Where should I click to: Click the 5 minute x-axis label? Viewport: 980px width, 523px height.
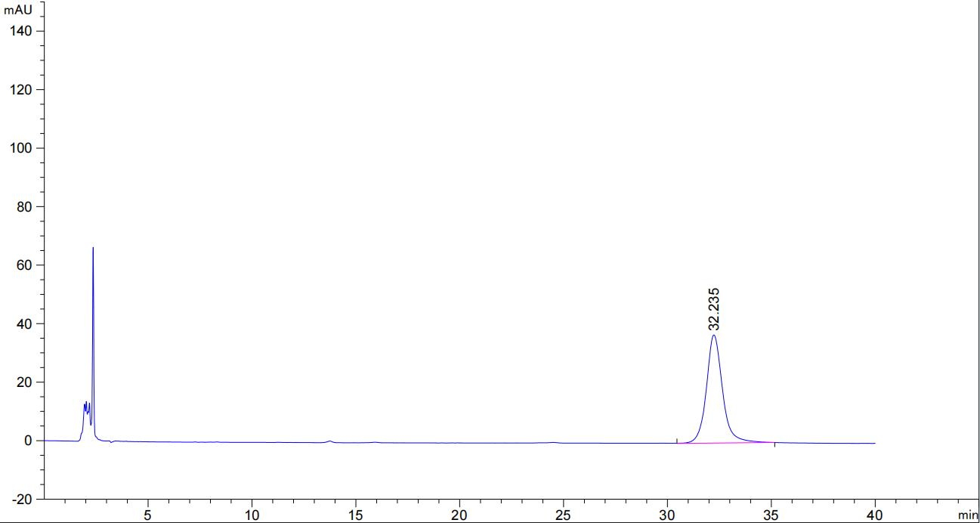pos(148,515)
